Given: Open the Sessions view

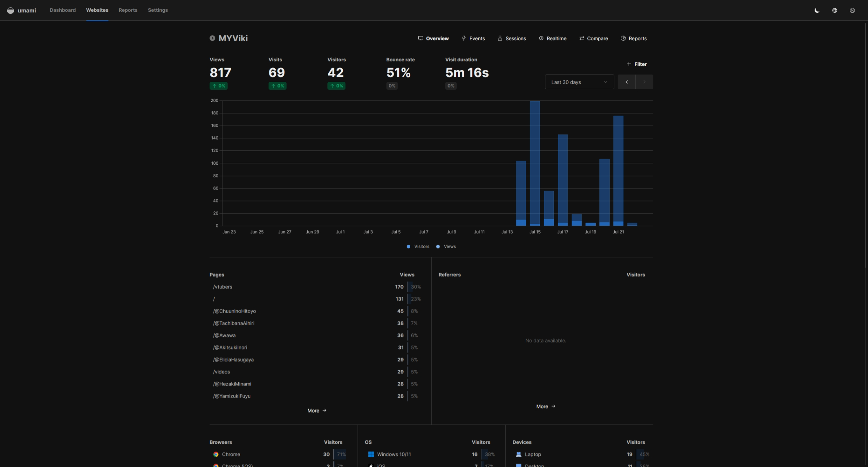Looking at the screenshot, I should pos(512,38).
